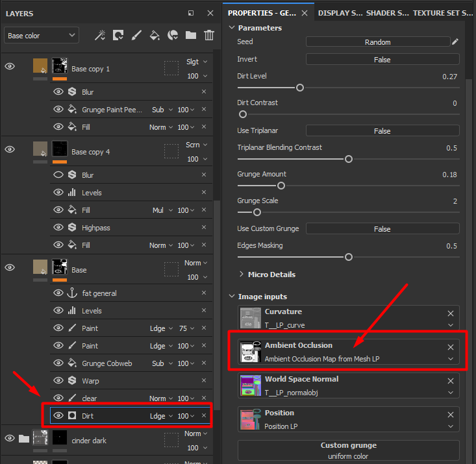476x464 pixels.
Task: Click the fat general anchor icon
Action: point(72,293)
